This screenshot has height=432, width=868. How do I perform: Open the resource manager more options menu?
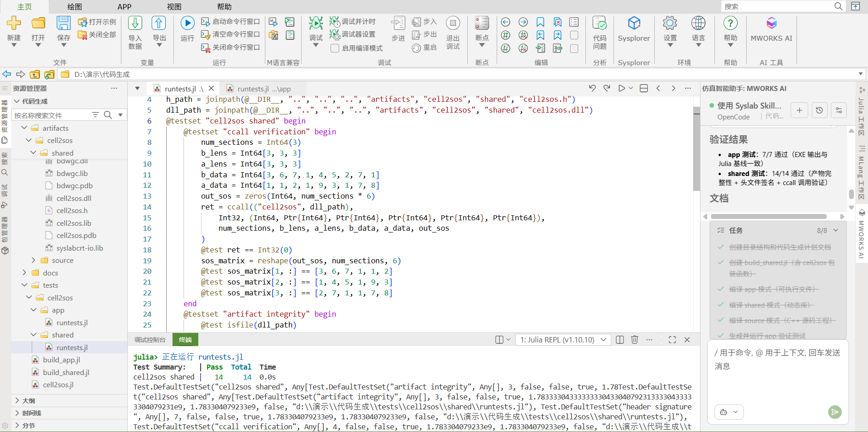tap(114, 88)
